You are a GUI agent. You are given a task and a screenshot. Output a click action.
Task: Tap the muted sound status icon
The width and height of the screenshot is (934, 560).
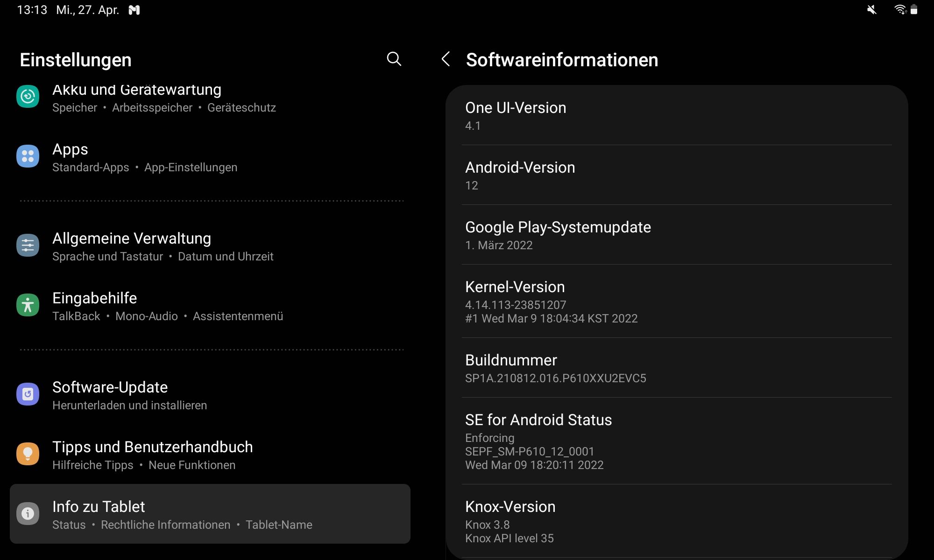pos(871,10)
